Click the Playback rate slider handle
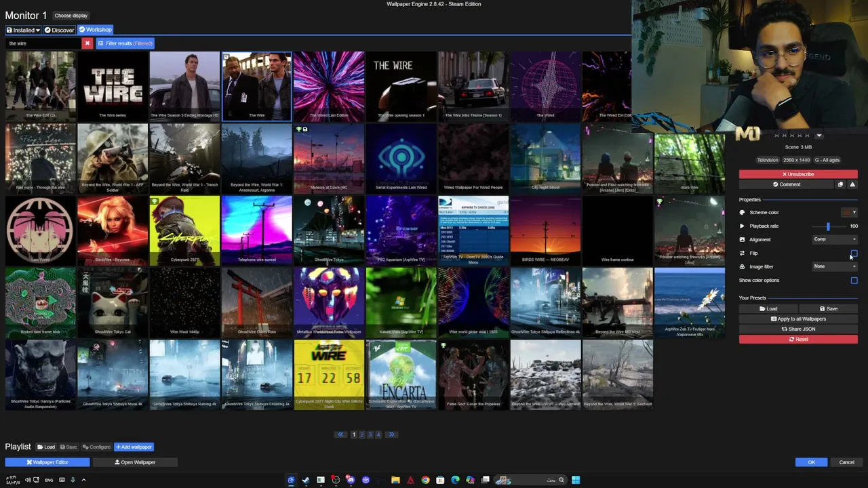This screenshot has height=488, width=868. click(x=828, y=226)
